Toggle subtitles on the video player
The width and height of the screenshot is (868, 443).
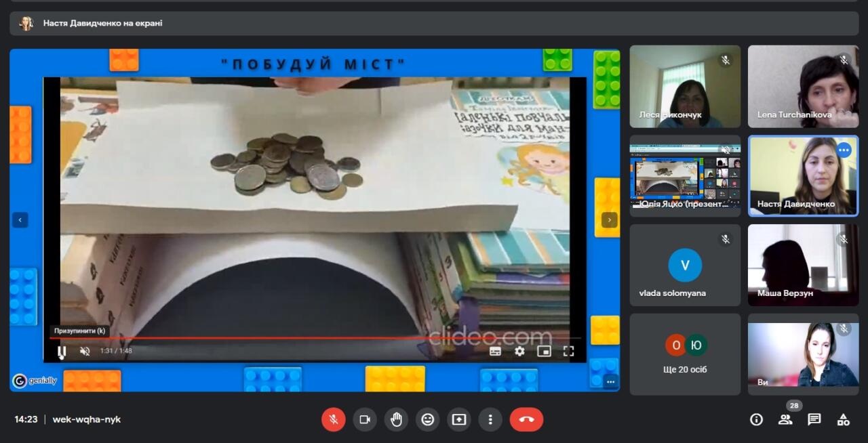tap(495, 351)
